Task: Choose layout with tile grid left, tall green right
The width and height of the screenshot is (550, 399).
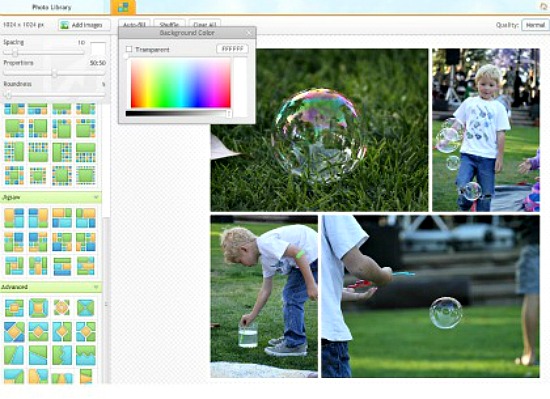Action: tap(14, 152)
